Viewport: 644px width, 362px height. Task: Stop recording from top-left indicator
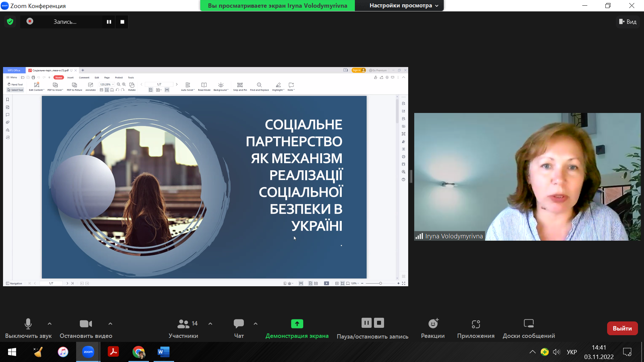pos(122,22)
